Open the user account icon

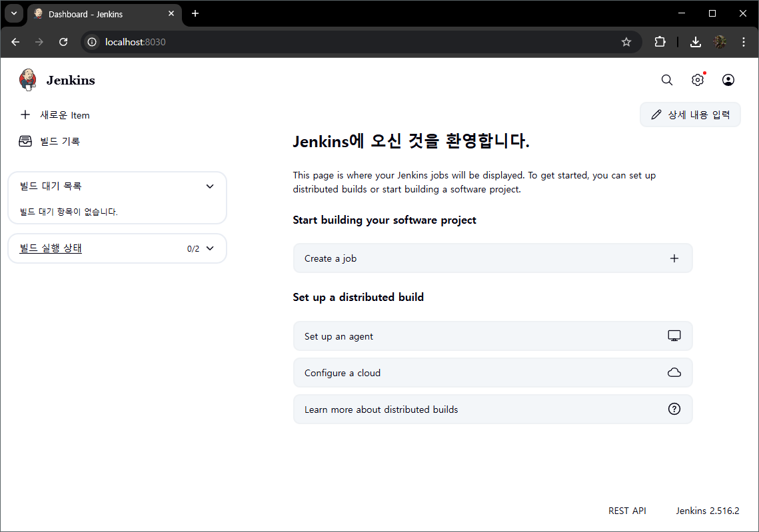(728, 80)
